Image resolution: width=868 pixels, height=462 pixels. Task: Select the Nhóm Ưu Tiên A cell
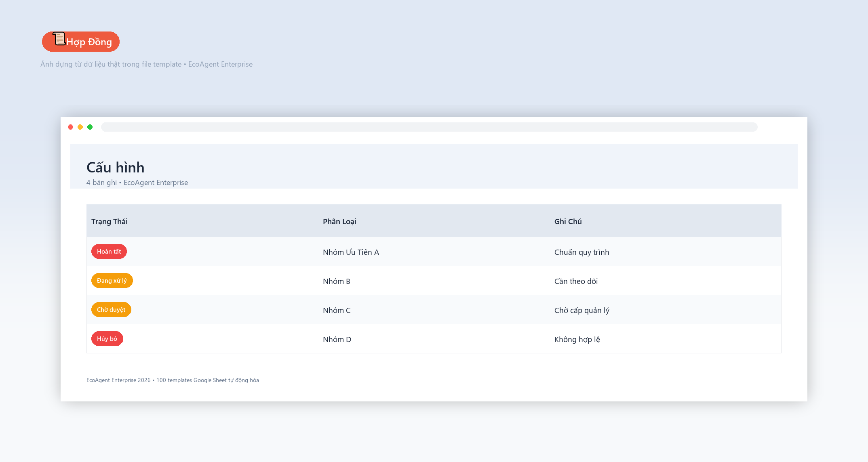[351, 252]
